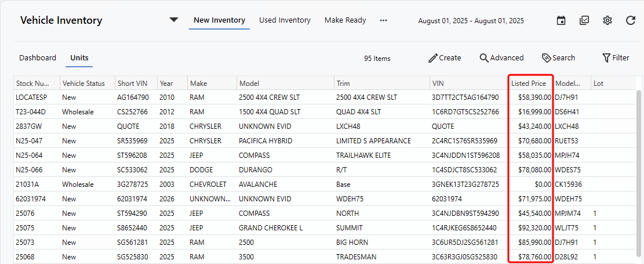Switch to Used Inventory tab

[x=285, y=20]
